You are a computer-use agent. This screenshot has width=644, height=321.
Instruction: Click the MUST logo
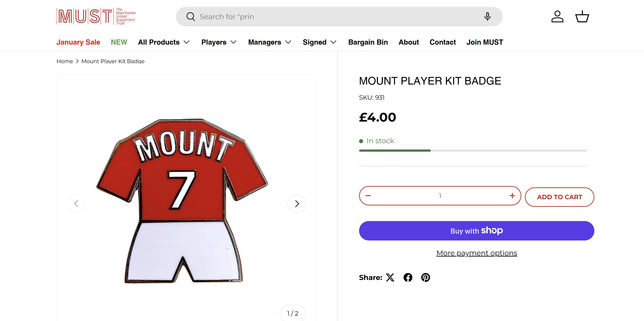[x=96, y=17]
